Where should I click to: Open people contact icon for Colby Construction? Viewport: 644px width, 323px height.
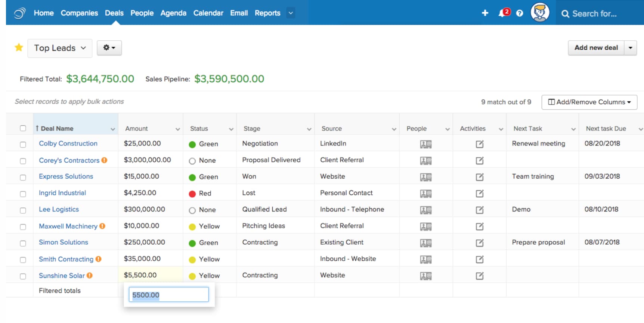(x=425, y=144)
